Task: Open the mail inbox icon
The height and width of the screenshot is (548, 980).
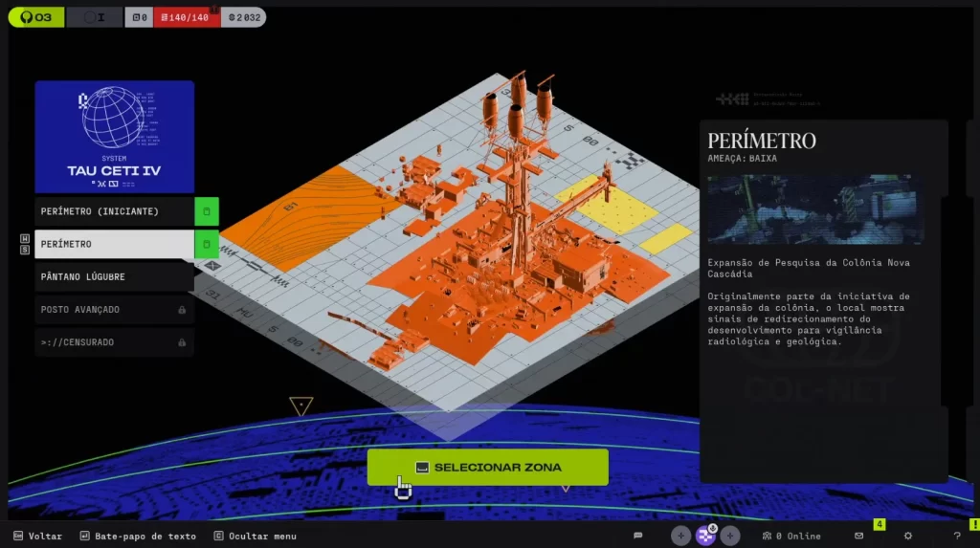Action: pos(859,537)
